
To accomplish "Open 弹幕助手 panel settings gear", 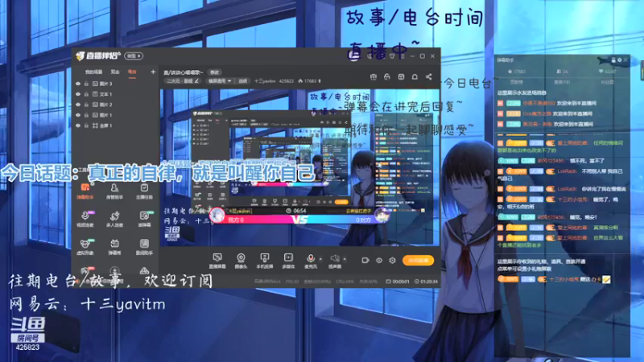I will tap(619, 60).
